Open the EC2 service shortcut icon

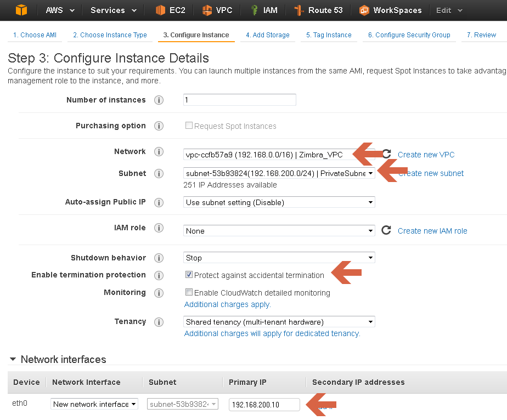click(160, 10)
